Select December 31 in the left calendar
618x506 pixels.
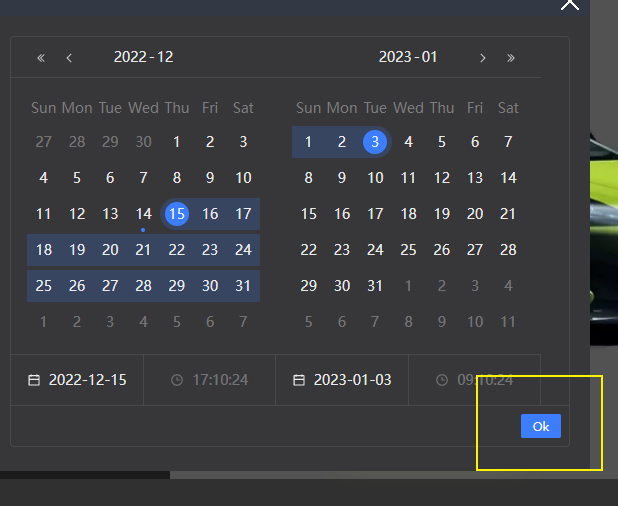(243, 286)
